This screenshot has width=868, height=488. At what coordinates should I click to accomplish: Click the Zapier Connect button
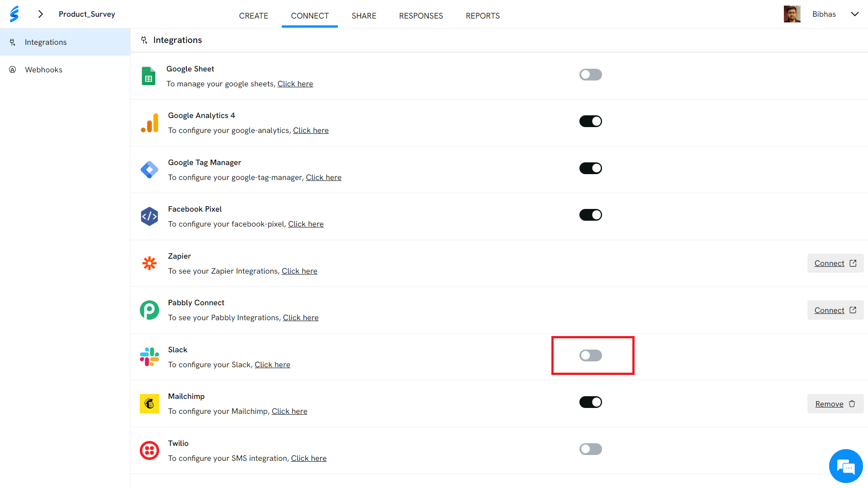(835, 263)
